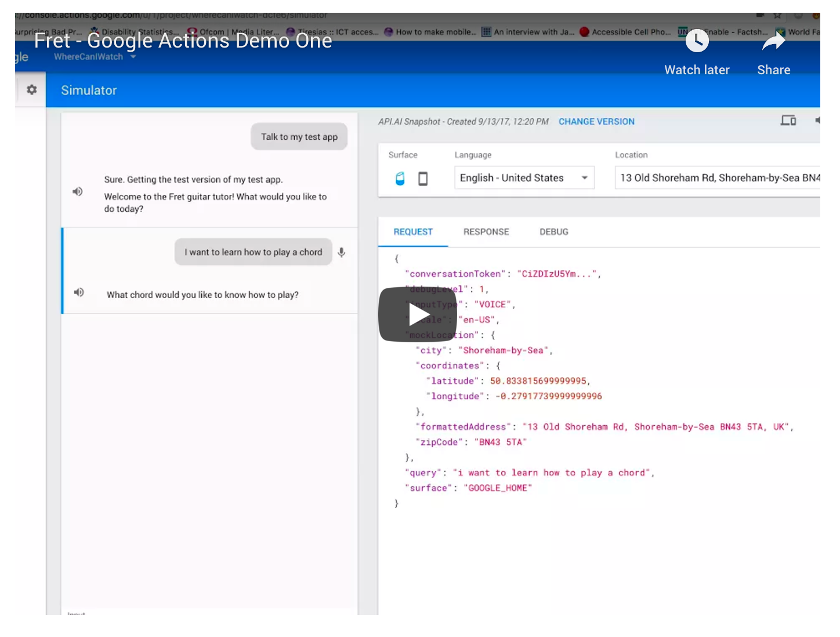Open the video title Fret - Google Actions Demo One
This screenshot has width=840, height=637.
click(183, 40)
